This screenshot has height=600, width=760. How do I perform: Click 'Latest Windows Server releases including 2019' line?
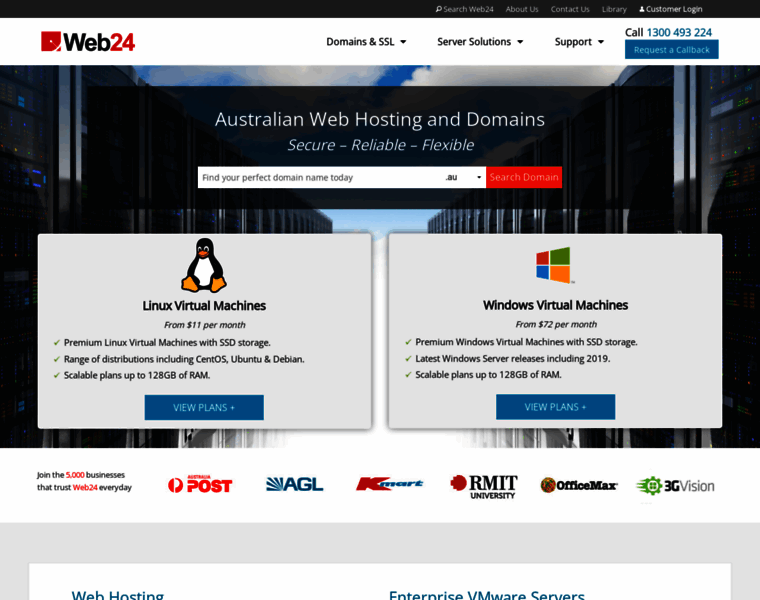coord(513,359)
